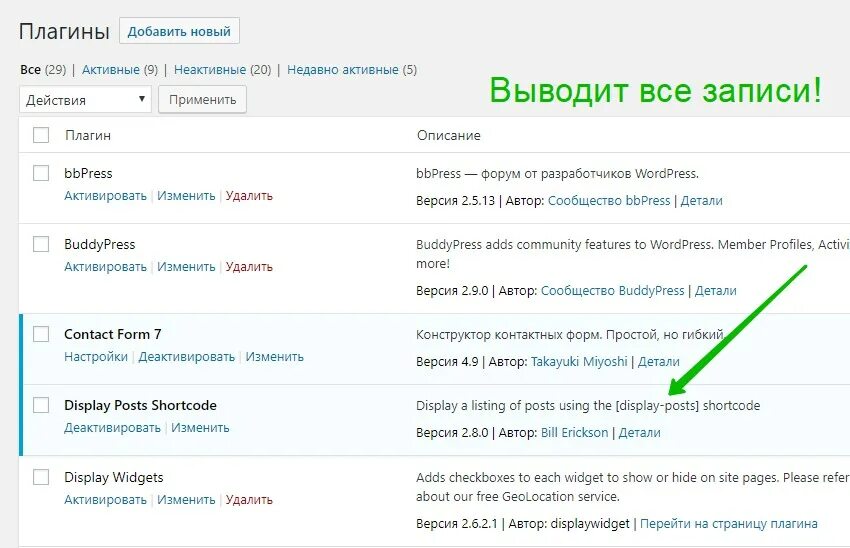850x548 pixels.
Task: Open "Детали" for Display Posts Shortcode
Action: coord(640,433)
